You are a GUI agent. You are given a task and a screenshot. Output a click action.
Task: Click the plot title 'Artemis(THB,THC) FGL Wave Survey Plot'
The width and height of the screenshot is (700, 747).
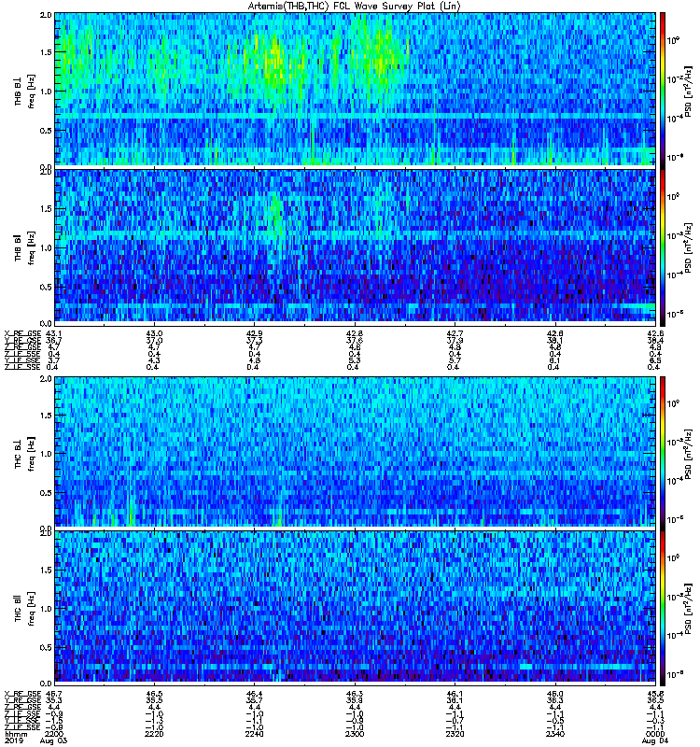coord(354,7)
